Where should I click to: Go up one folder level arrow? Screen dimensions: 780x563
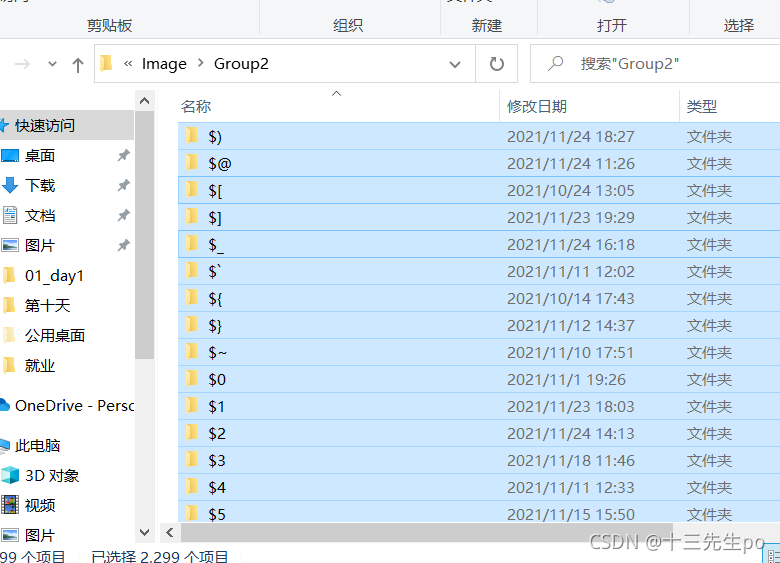(x=78, y=65)
